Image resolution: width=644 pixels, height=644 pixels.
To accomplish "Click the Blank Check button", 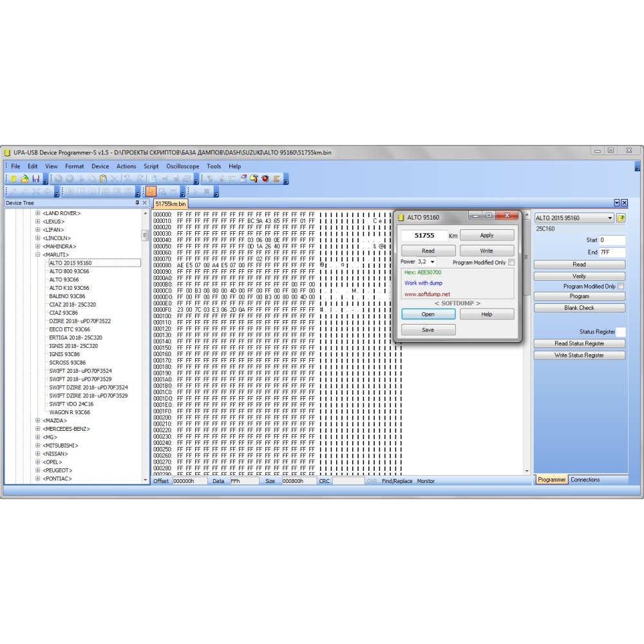I will coord(579,308).
